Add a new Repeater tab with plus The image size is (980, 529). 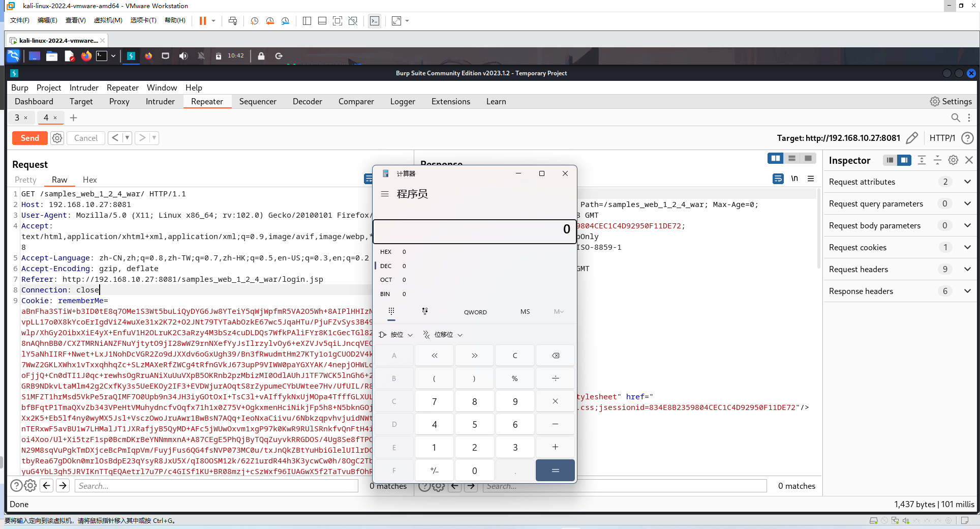[x=73, y=117]
